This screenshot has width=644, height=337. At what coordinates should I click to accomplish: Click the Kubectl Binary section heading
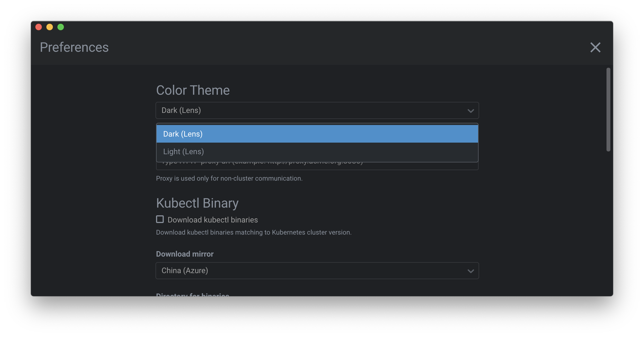(197, 203)
